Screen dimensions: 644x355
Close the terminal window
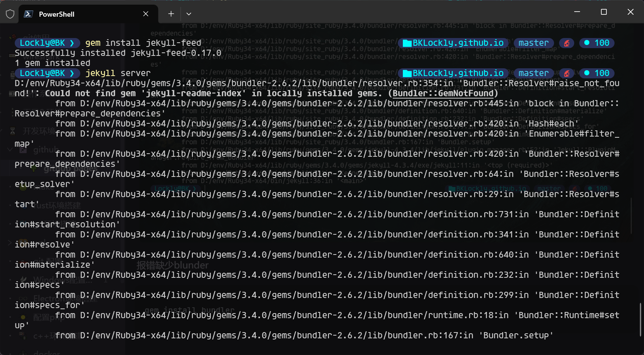[x=630, y=12]
